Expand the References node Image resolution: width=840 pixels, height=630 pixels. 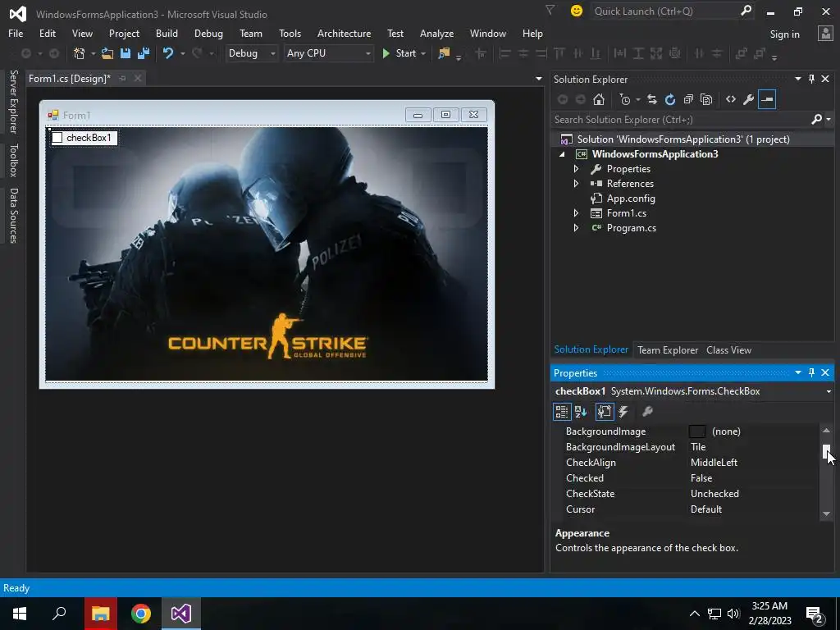coord(577,183)
